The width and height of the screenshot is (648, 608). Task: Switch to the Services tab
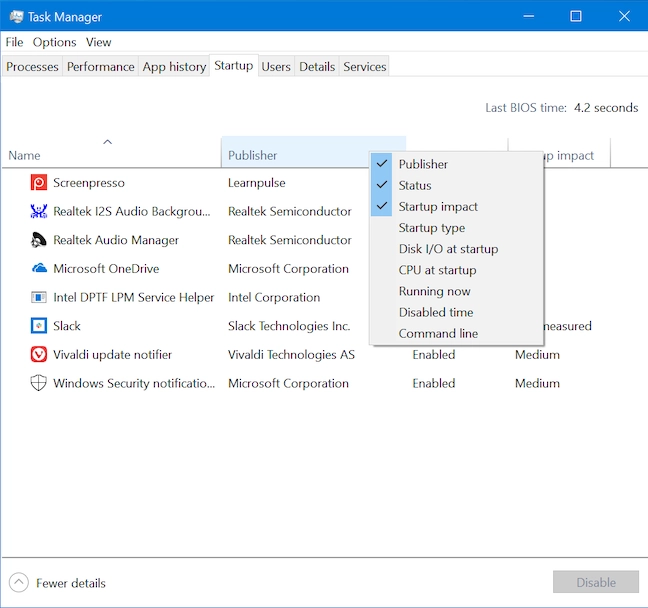[x=364, y=67]
